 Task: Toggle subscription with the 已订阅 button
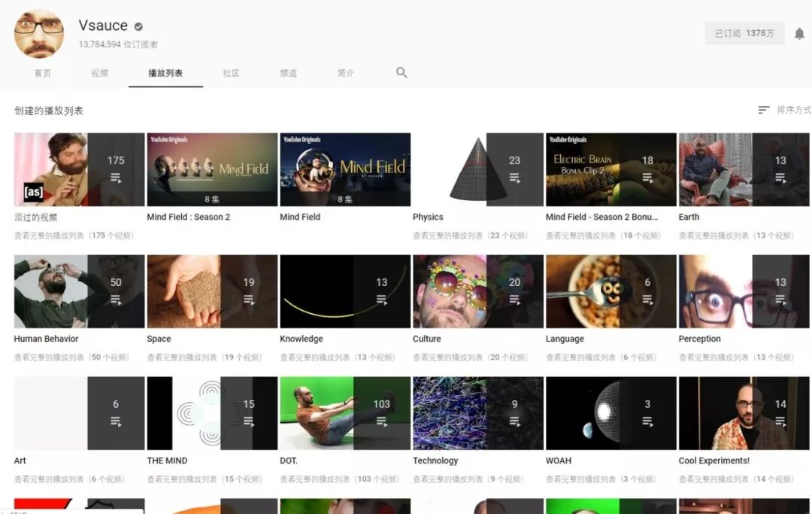coord(744,33)
